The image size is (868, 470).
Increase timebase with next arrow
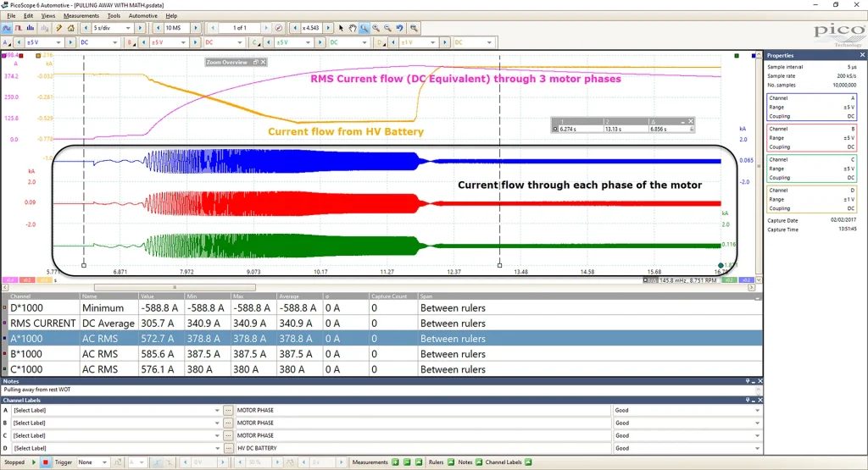pos(140,28)
